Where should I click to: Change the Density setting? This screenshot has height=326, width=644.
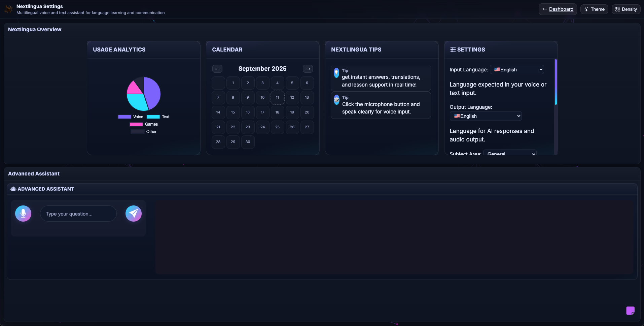pyautogui.click(x=626, y=9)
